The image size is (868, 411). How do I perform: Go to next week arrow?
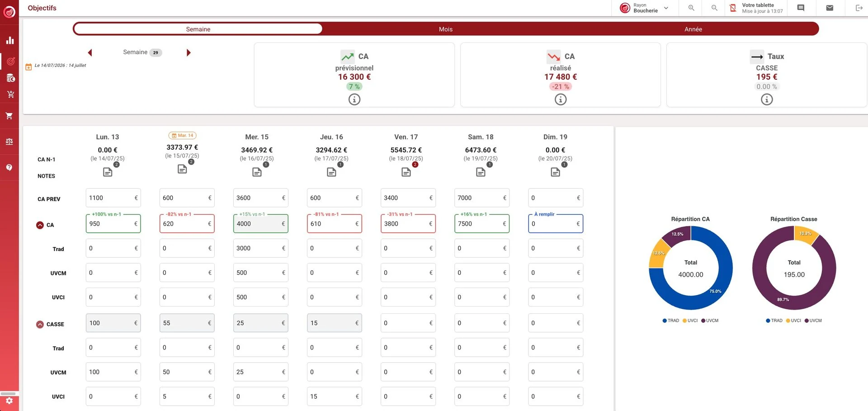(x=189, y=53)
